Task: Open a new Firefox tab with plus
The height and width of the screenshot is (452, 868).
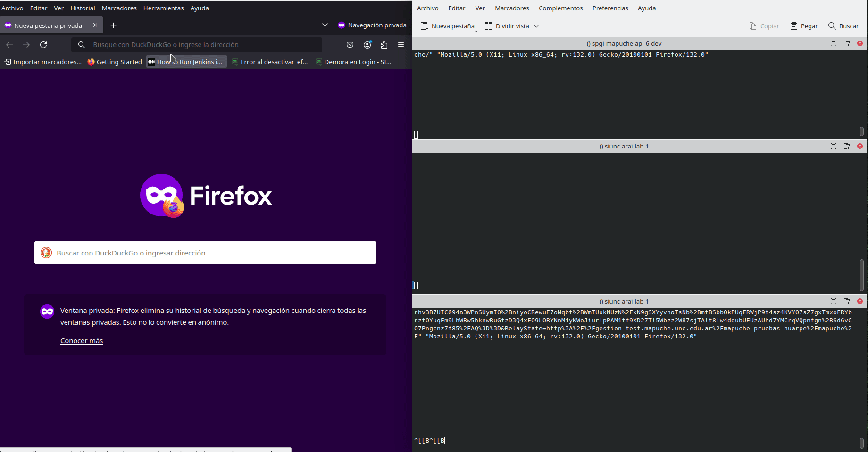Action: click(x=113, y=25)
